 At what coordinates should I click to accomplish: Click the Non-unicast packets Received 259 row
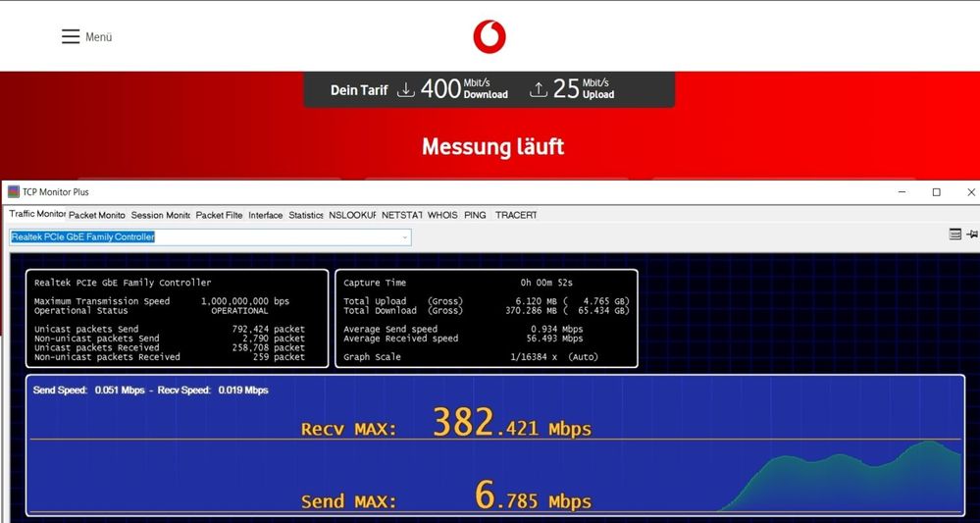coord(170,357)
